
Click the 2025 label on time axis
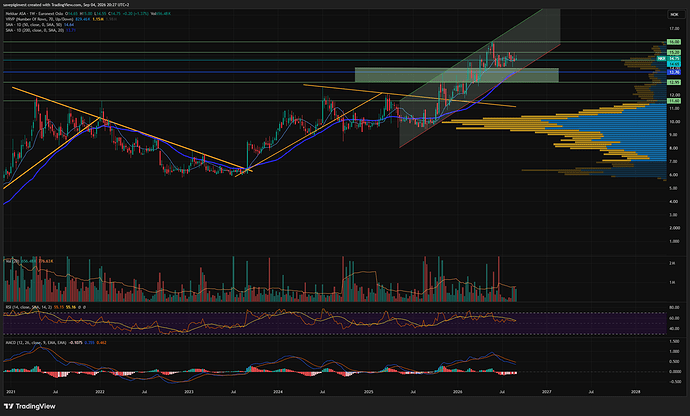pyautogui.click(x=369, y=391)
